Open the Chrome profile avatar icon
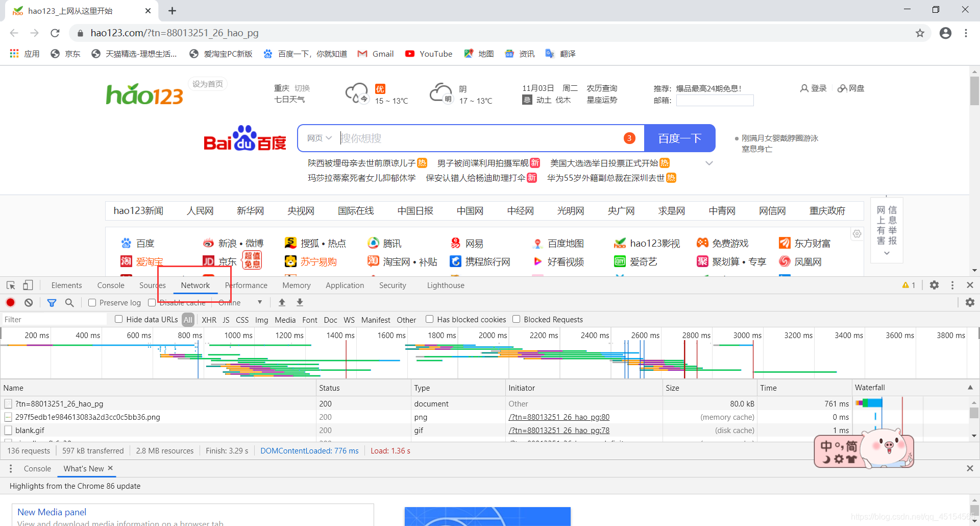980x526 pixels. pos(945,33)
